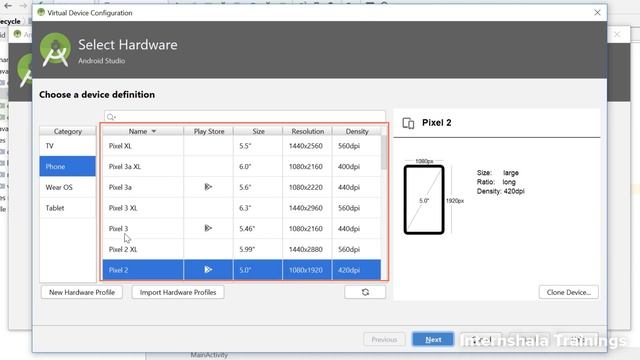The width and height of the screenshot is (640, 360).
Task: Select the Pixel 3a XL device row
Action: click(242, 167)
